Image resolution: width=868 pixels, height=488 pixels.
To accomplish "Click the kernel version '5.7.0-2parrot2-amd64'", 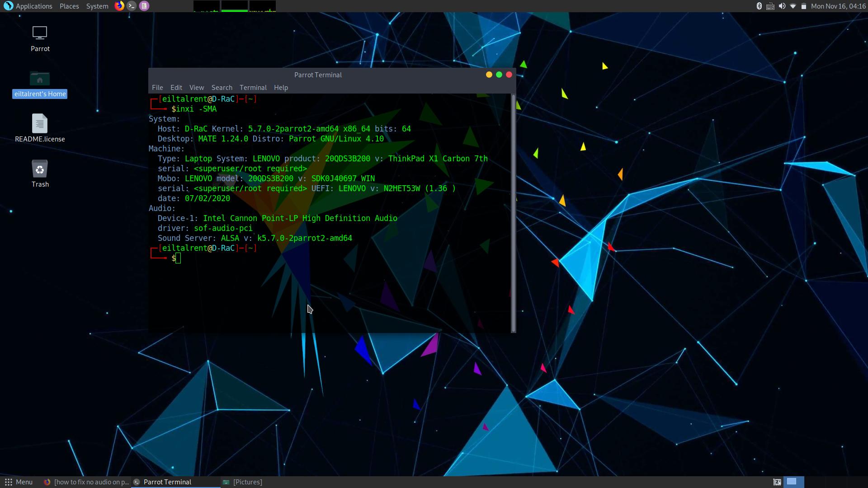I will (293, 129).
